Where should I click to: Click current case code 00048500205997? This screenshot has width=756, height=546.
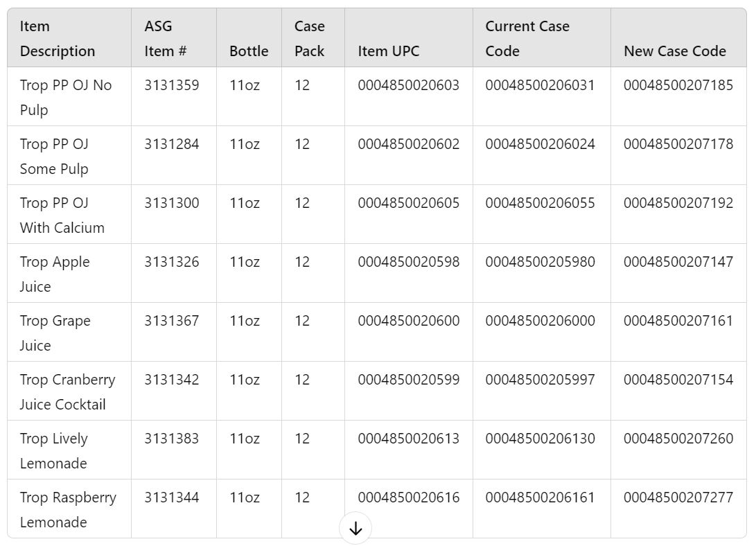540,380
